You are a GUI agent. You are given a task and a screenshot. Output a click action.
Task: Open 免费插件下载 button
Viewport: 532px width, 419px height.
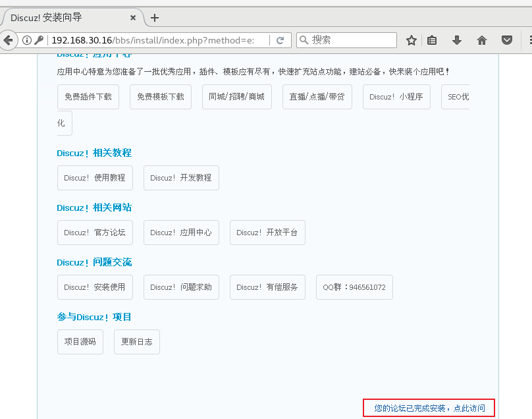(88, 97)
